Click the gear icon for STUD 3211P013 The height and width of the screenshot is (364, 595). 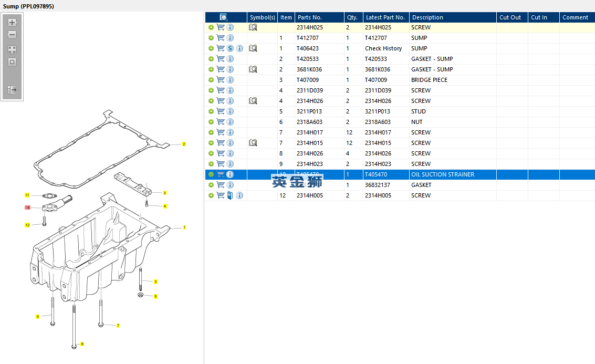tap(211, 111)
